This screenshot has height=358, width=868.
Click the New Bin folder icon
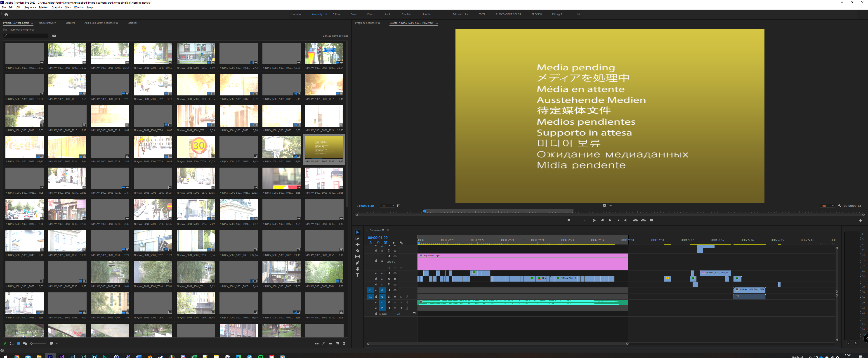[x=330, y=344]
